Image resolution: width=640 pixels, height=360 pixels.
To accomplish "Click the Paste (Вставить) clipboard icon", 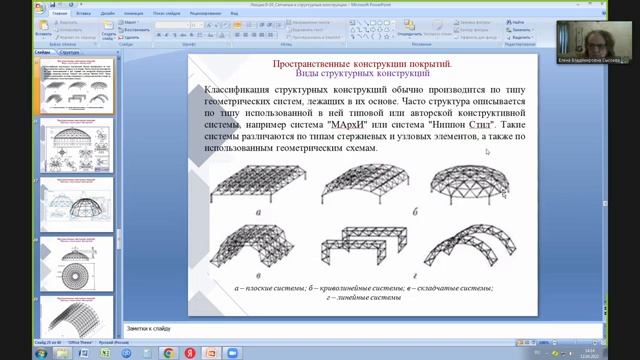I will coord(43,26).
